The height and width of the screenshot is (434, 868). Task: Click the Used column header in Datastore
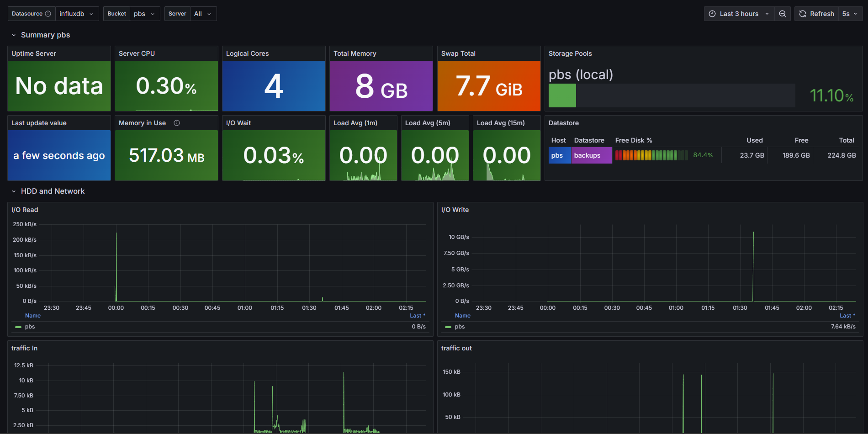point(754,140)
